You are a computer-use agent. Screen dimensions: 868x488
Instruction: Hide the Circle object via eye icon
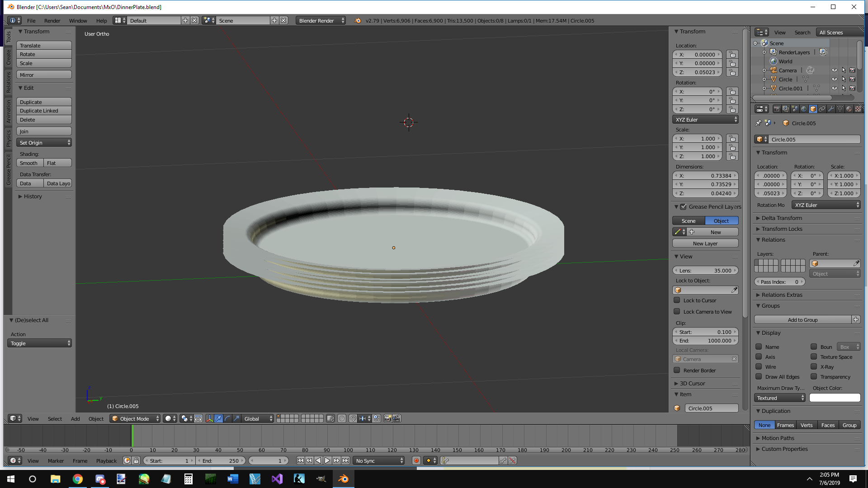pos(835,79)
